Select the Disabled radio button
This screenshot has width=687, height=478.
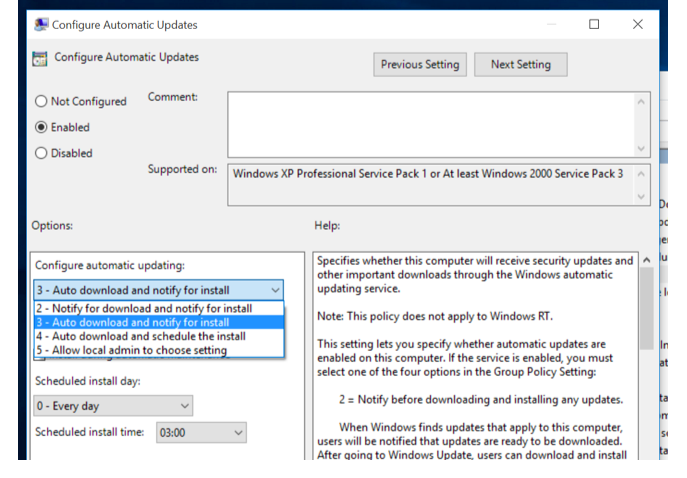tap(41, 153)
